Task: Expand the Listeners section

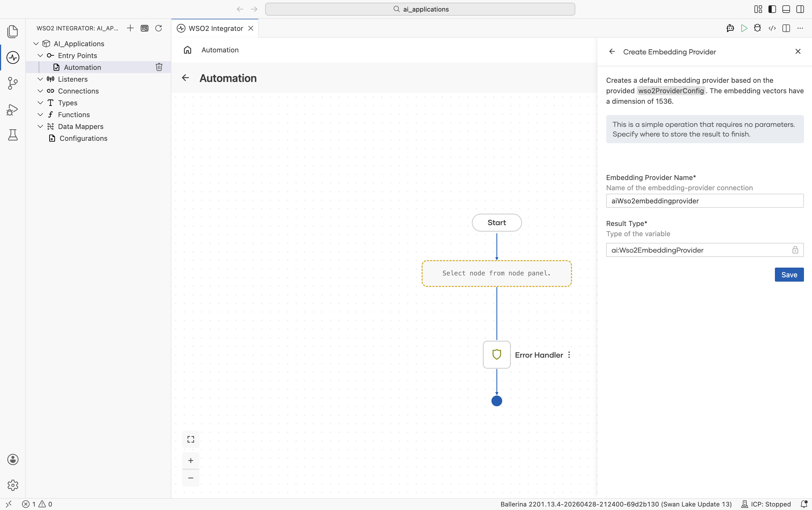Action: [x=40, y=79]
